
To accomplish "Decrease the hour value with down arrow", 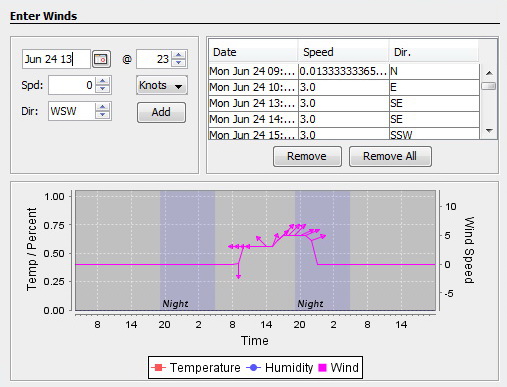I will coord(179,63).
